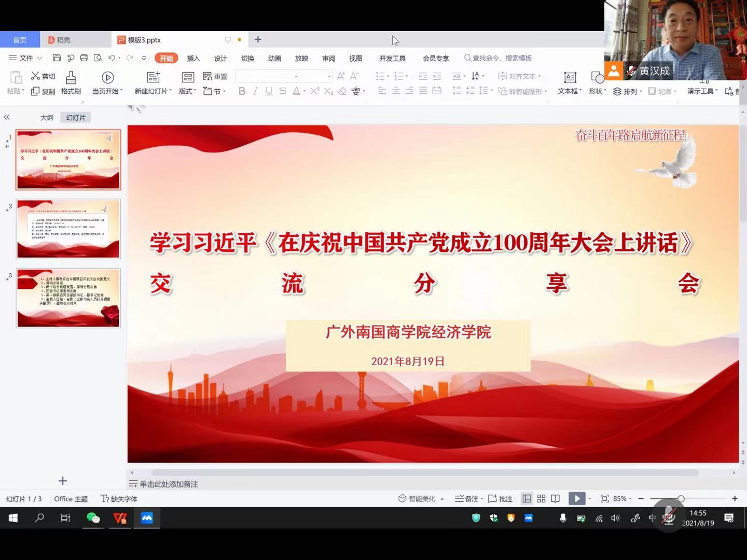
Task: Open the 85% zoom level dropdown
Action: (x=621, y=498)
